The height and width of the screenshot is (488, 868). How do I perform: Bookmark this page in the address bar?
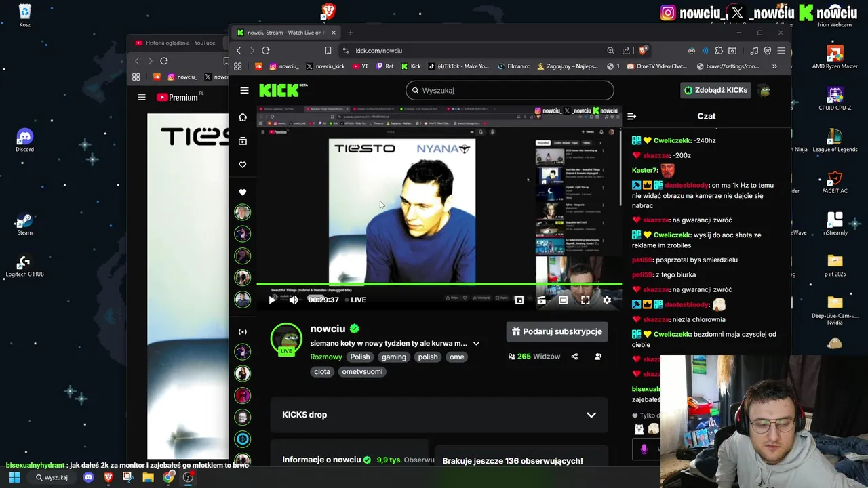coord(328,50)
